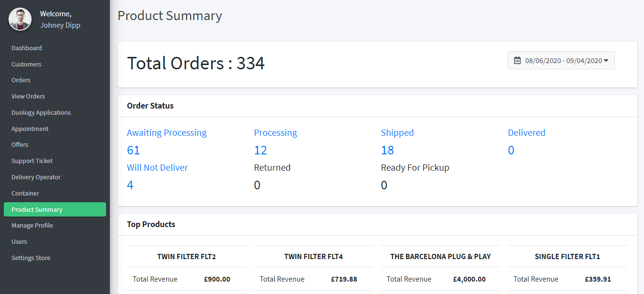Select View Orders from the sidebar
This screenshot has width=644, height=294.
tap(28, 97)
